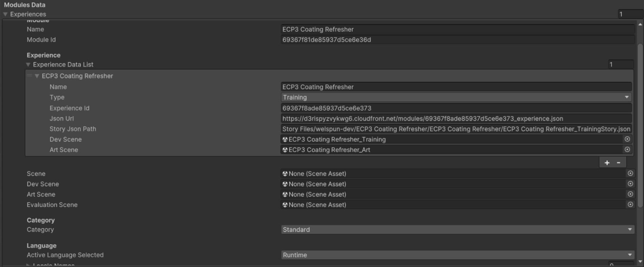Collapse the ECP3 Coating Refresher list element
Viewport: 644px width, 267px height.
click(37, 76)
